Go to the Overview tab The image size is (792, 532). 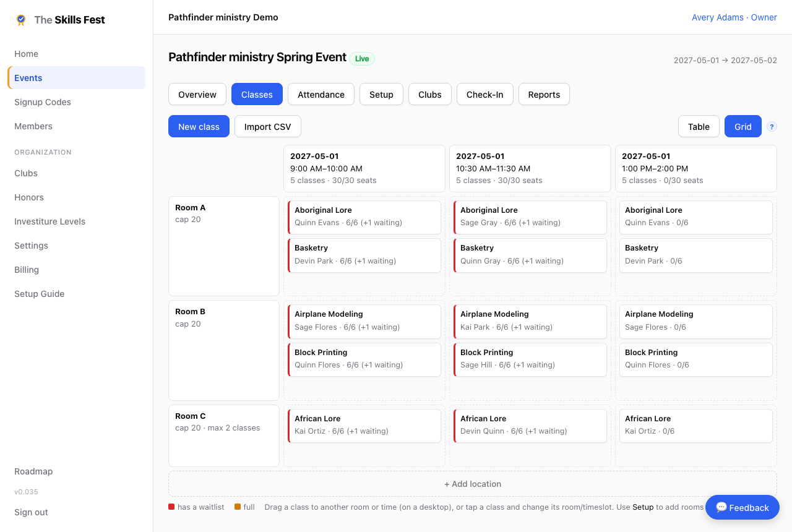click(x=197, y=94)
